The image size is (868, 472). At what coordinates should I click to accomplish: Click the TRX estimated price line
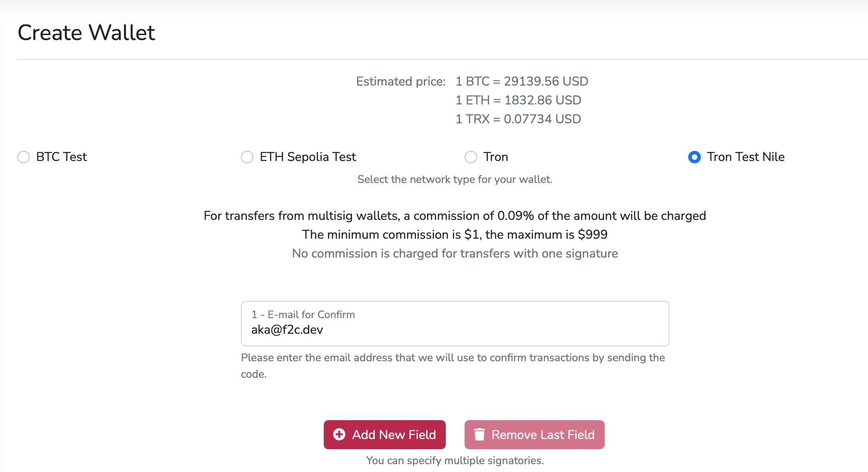click(x=518, y=119)
